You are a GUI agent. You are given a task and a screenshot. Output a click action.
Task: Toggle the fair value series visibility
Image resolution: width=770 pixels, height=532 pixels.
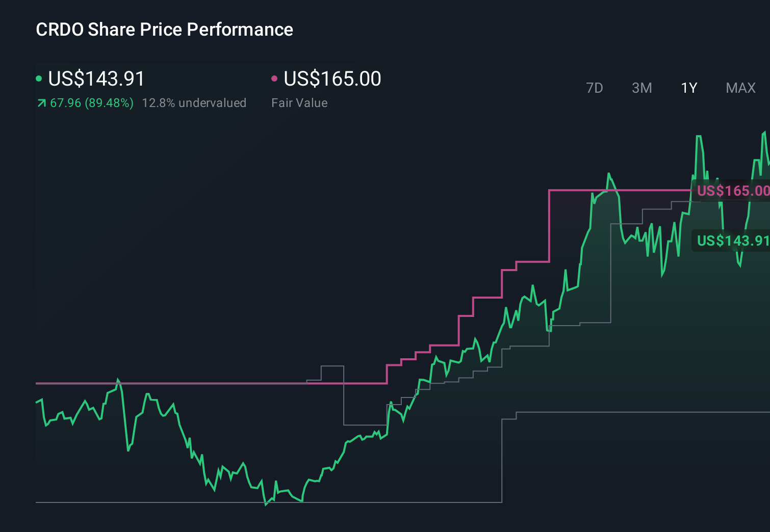331,78
